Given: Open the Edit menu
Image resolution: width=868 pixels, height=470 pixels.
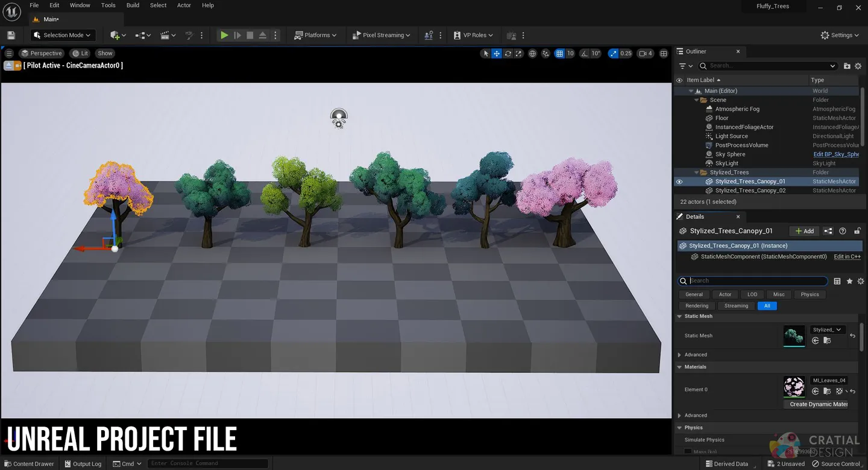Looking at the screenshot, I should point(54,5).
